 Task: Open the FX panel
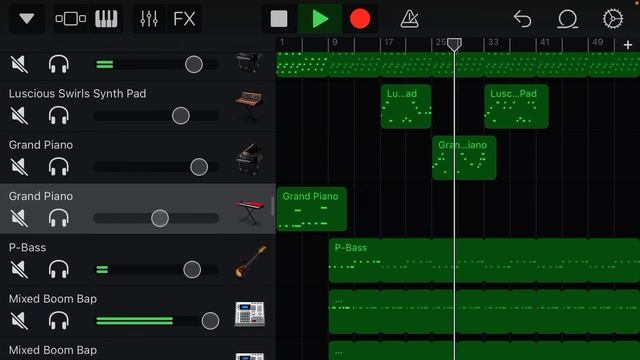(x=184, y=19)
